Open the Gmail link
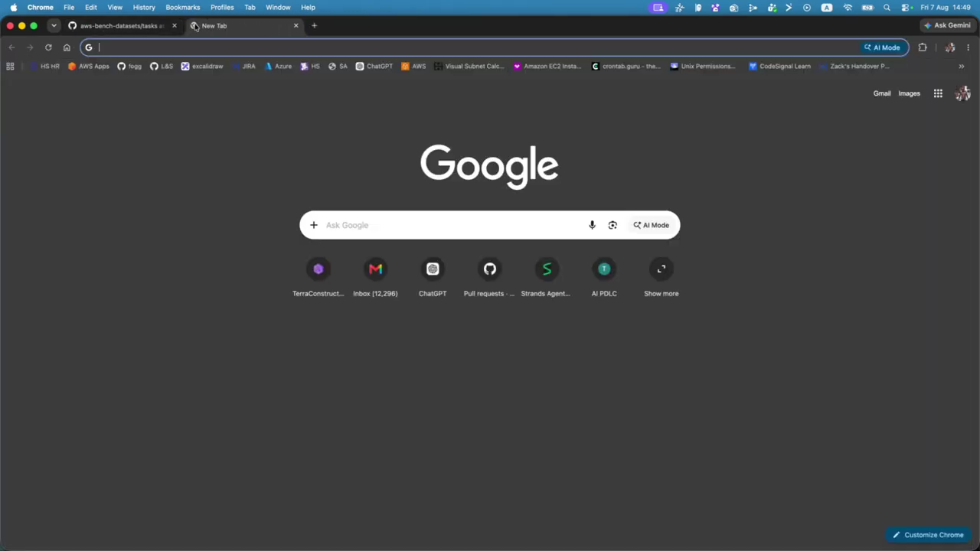 click(x=882, y=93)
